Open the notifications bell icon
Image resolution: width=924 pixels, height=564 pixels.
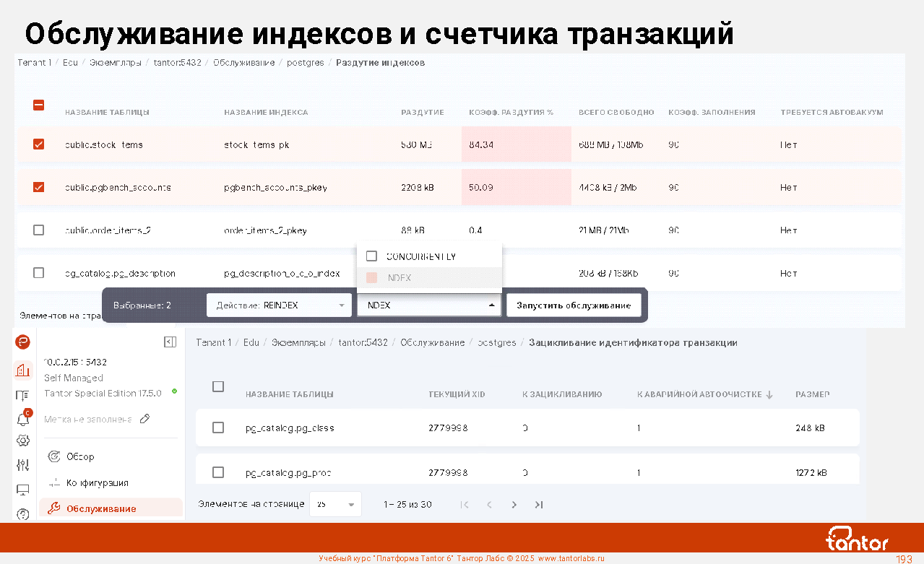click(22, 419)
